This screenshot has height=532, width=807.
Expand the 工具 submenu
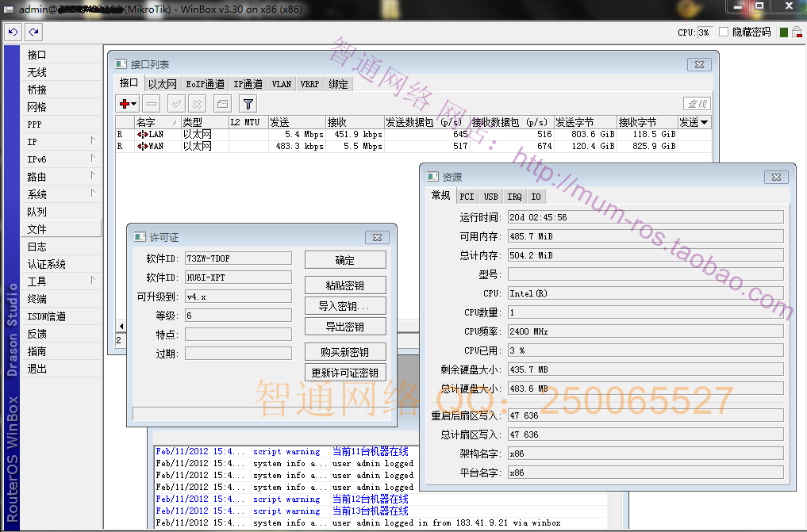37,281
